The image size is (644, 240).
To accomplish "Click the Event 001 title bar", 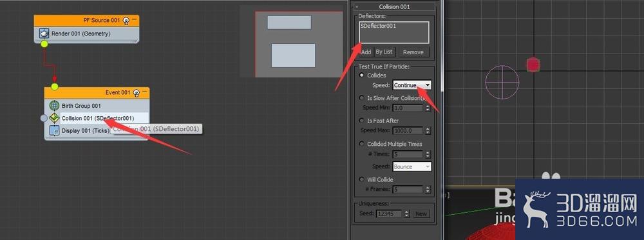I will (x=97, y=93).
